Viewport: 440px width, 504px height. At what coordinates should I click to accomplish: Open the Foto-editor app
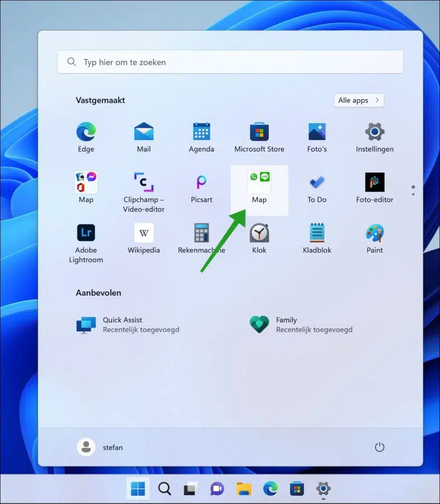point(375,187)
